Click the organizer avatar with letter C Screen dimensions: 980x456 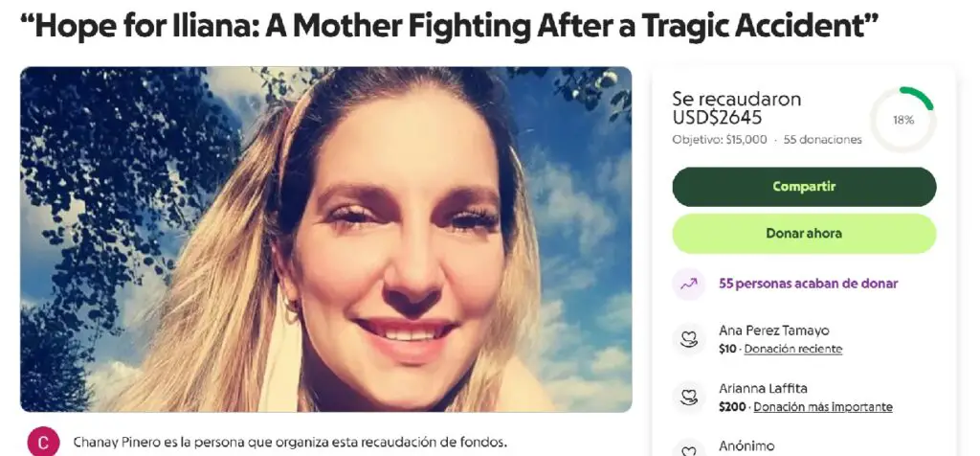pos(44,443)
